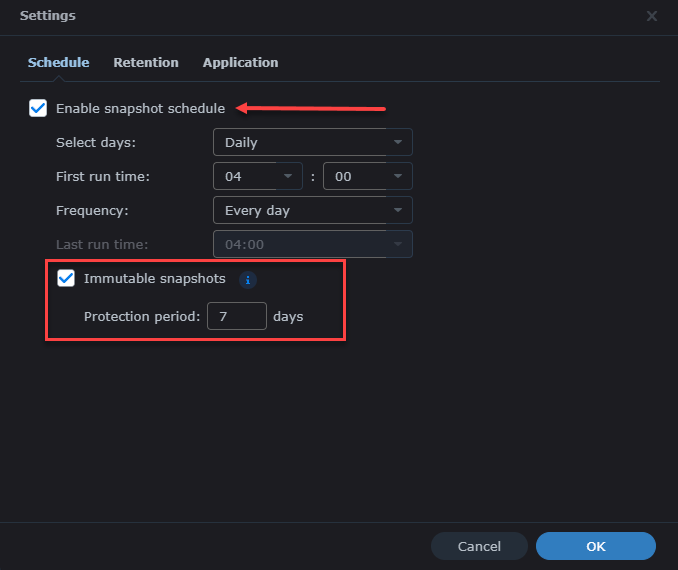678x570 pixels.
Task: Click the immutable snapshots info icon
Action: click(x=248, y=280)
